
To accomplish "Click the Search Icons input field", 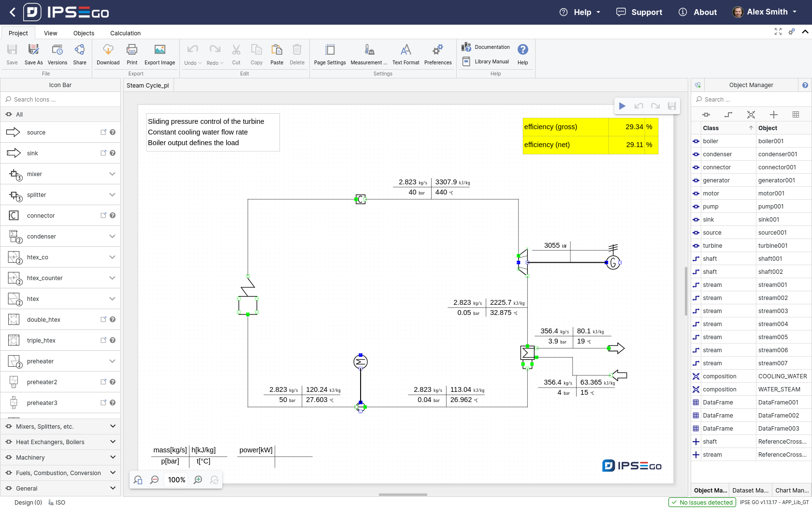I will pyautogui.click(x=60, y=100).
